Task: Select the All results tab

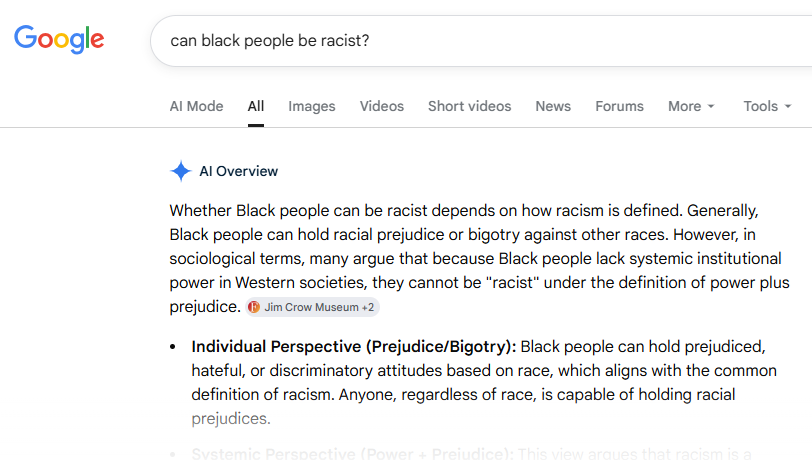Action: click(x=256, y=106)
